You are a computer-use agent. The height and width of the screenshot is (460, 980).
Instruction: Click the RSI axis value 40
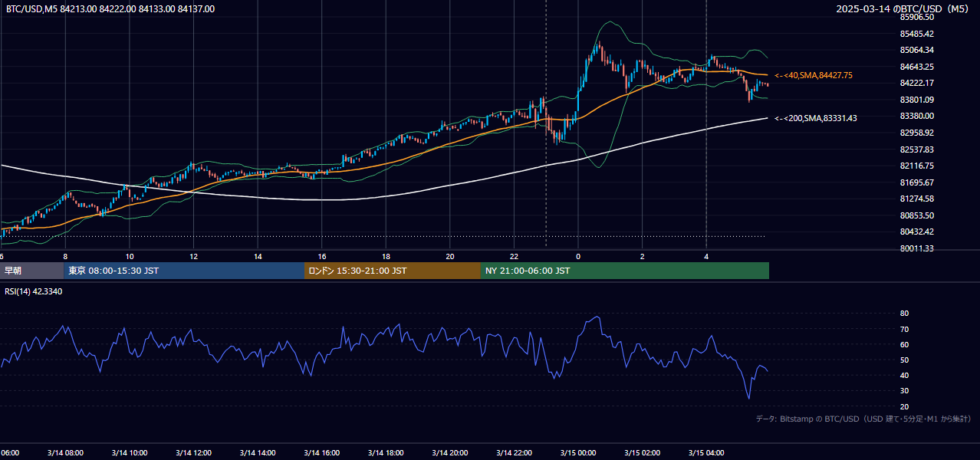(x=904, y=375)
